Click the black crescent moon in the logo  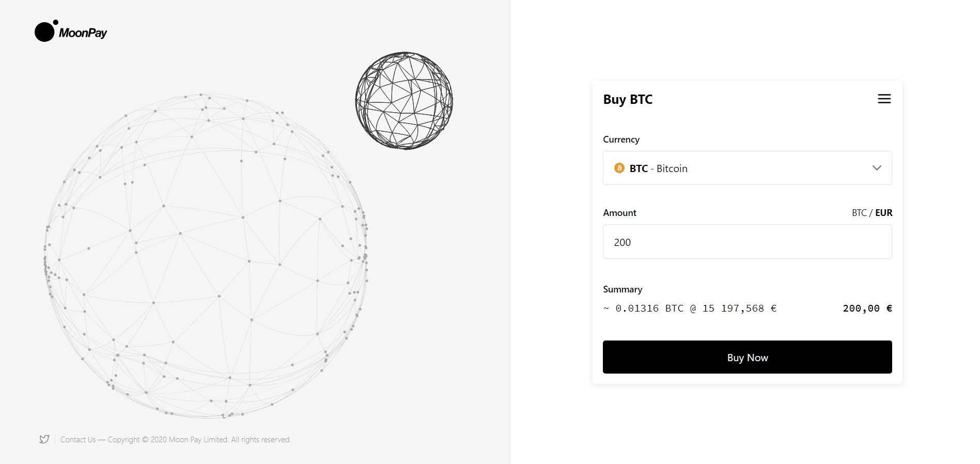pyautogui.click(x=43, y=32)
